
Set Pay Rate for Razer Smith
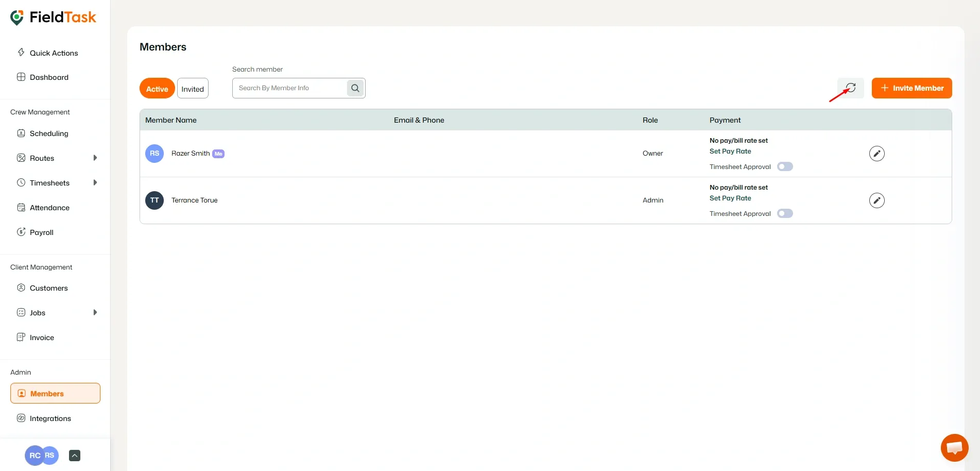[730, 151]
